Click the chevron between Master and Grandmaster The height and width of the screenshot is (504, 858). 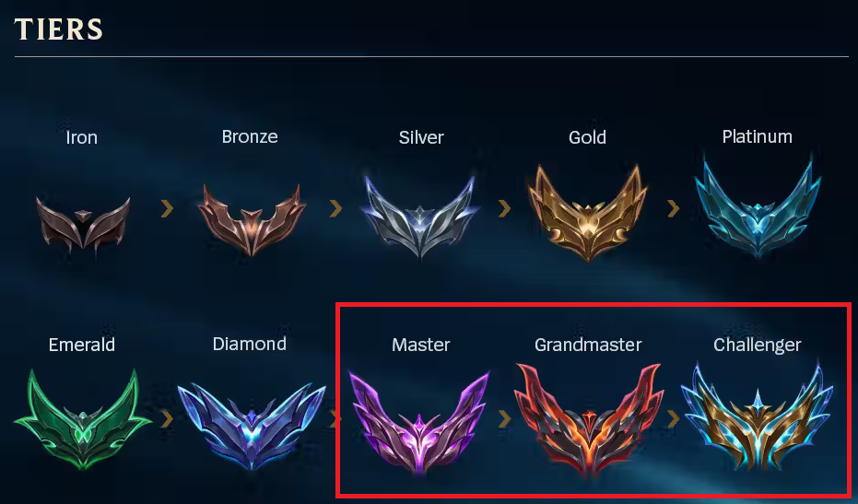(x=504, y=419)
